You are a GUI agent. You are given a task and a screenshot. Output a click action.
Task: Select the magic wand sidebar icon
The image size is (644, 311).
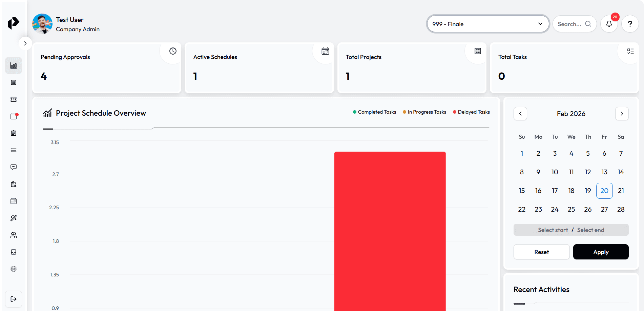pyautogui.click(x=14, y=218)
